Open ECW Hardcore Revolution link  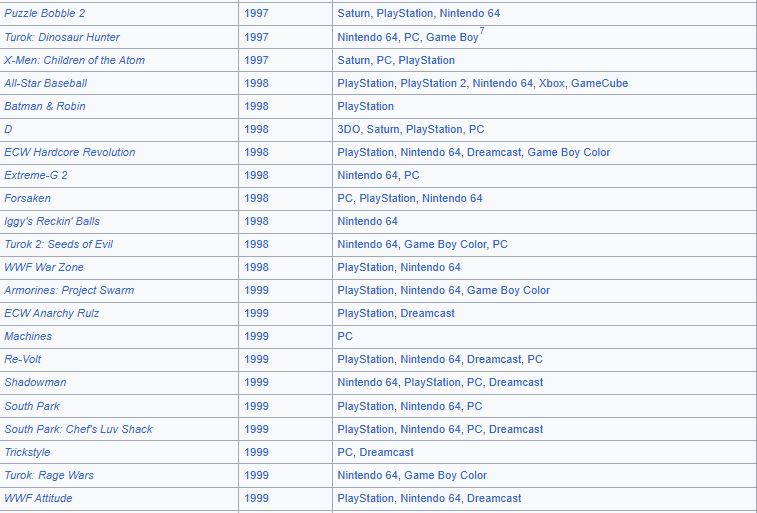[70, 153]
